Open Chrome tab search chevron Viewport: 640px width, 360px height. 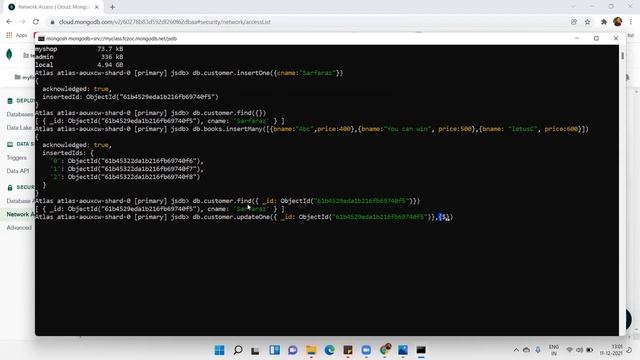(x=573, y=7)
